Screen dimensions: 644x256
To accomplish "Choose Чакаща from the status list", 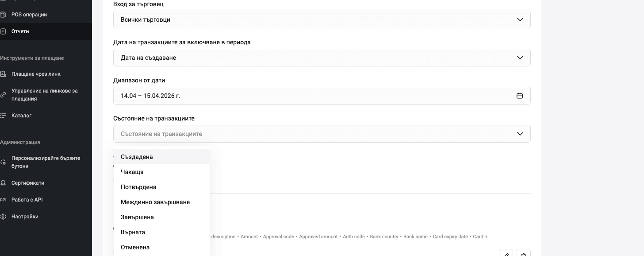I will coord(132,172).
